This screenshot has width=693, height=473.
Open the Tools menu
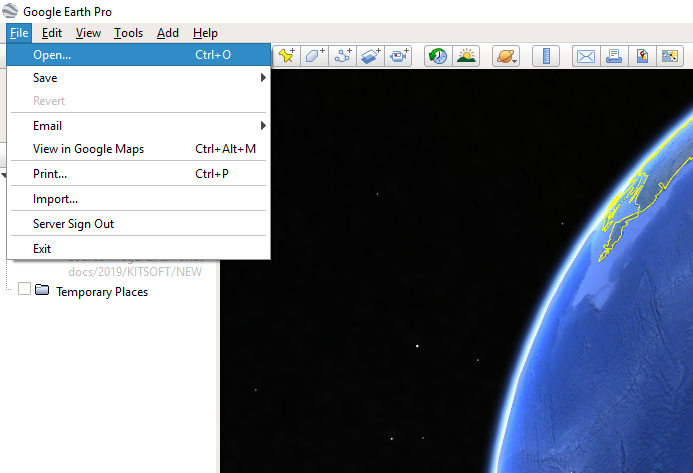pos(128,33)
